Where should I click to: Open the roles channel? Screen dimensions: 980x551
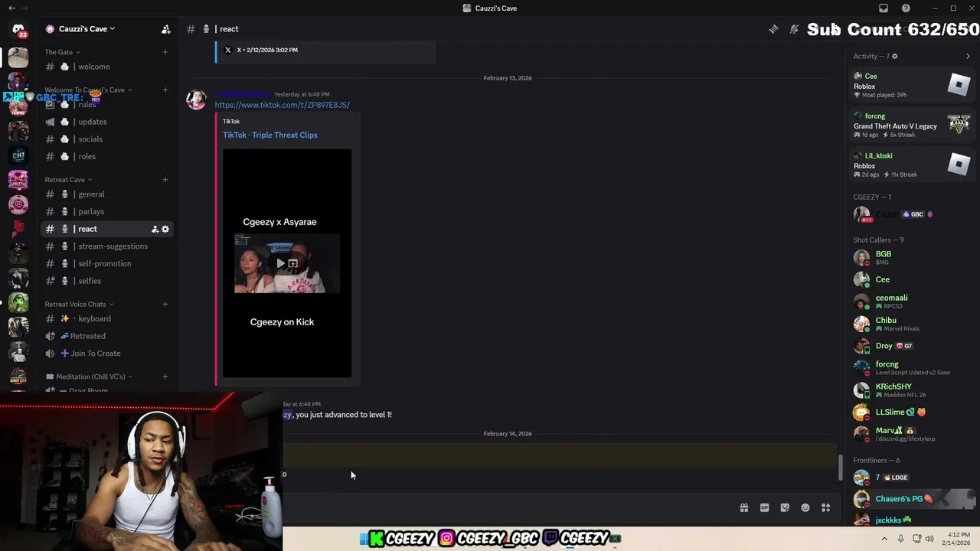pos(107,156)
